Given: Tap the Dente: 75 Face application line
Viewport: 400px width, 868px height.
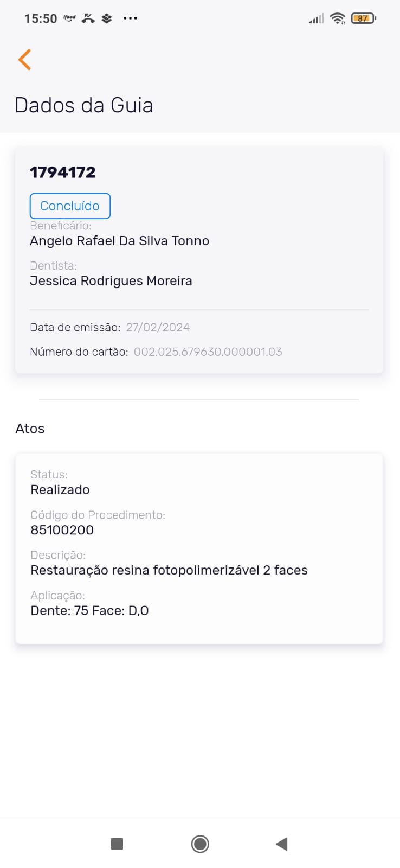Looking at the screenshot, I should [89, 610].
